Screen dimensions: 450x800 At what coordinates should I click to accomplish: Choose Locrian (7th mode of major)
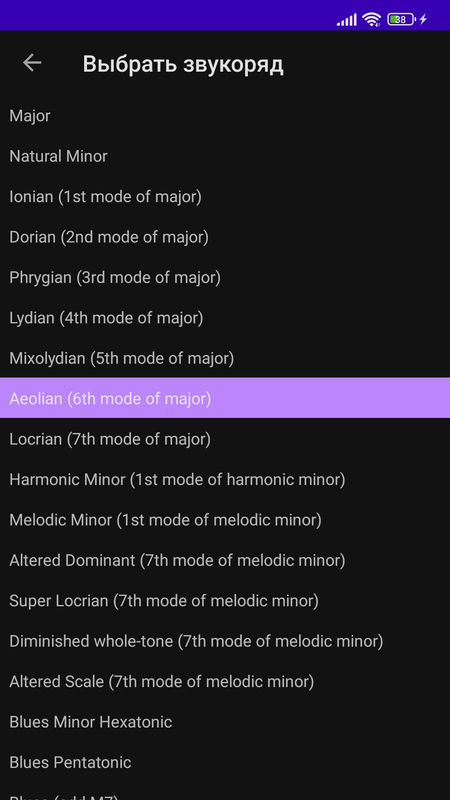[225, 439]
